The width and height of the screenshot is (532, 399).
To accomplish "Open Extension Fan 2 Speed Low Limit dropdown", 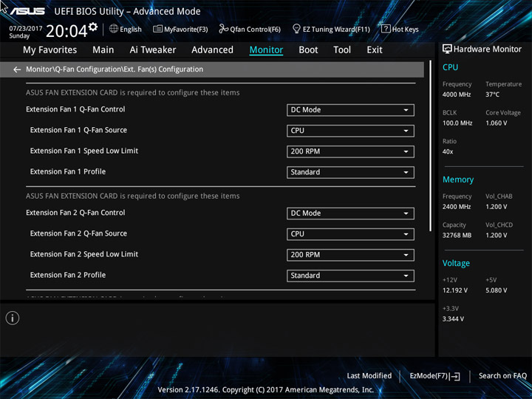I will [x=350, y=255].
